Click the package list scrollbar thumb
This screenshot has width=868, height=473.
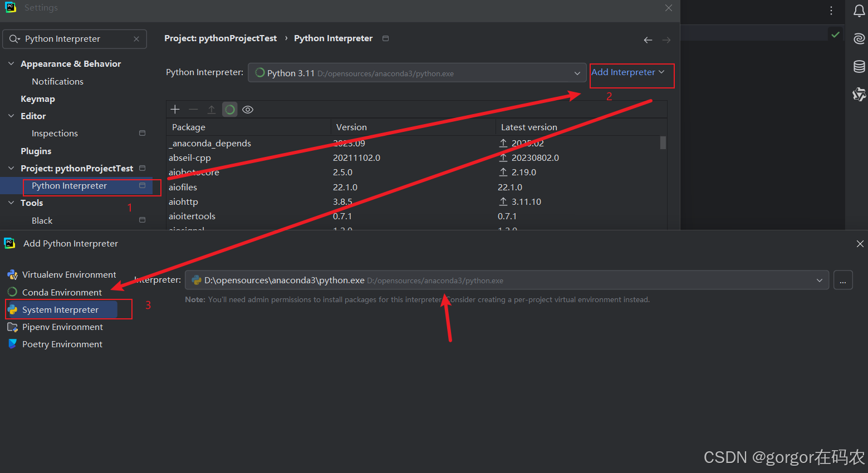point(663,142)
